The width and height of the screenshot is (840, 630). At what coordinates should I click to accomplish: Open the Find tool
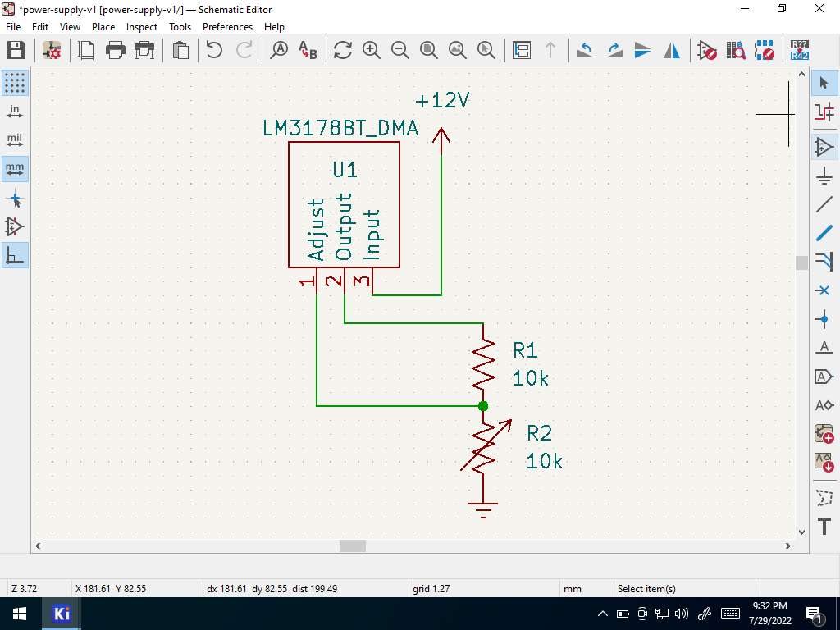279,50
